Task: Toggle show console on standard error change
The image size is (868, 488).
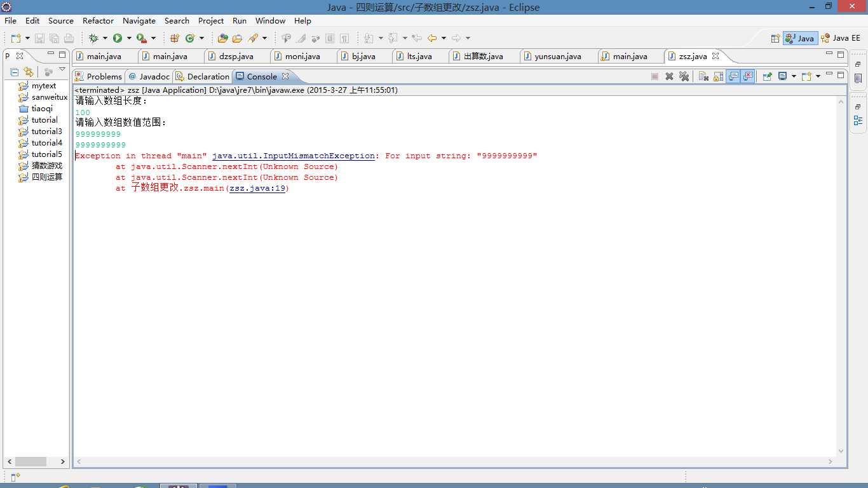Action: (x=749, y=76)
